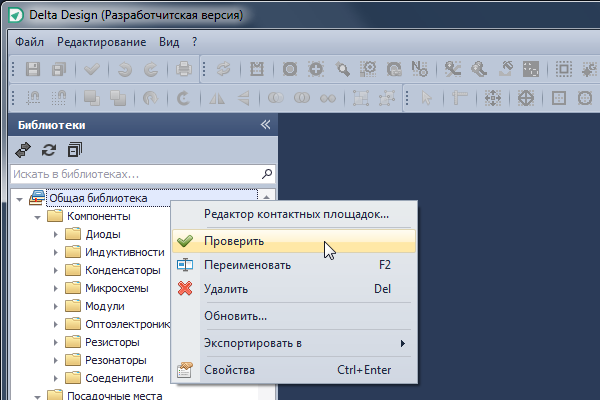Screen dimensions: 600x400
Task: Collapse the Общая библиотека root node
Action: coord(20,199)
